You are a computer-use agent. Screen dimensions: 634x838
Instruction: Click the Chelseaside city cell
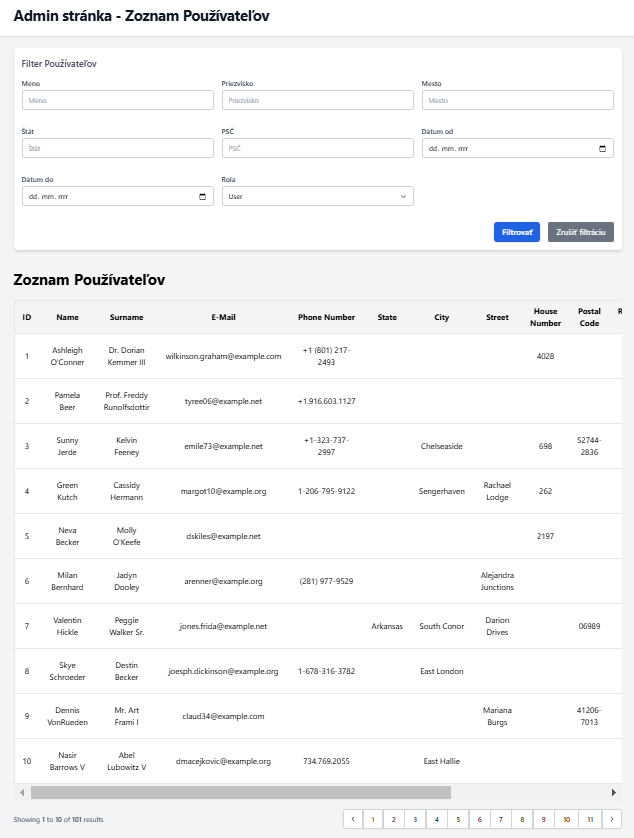click(x=442, y=446)
